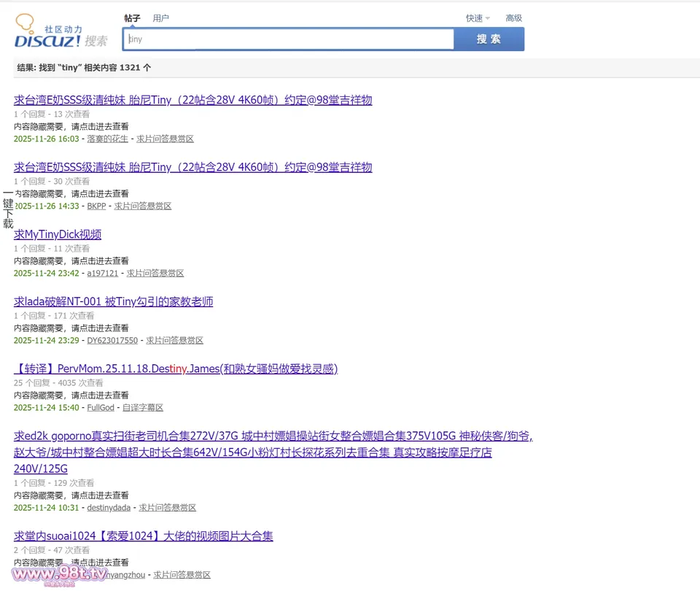Image resolution: width=700 pixels, height=591 pixels.
Task: Click the date 2025-11-24 15:40
Action: (47, 407)
